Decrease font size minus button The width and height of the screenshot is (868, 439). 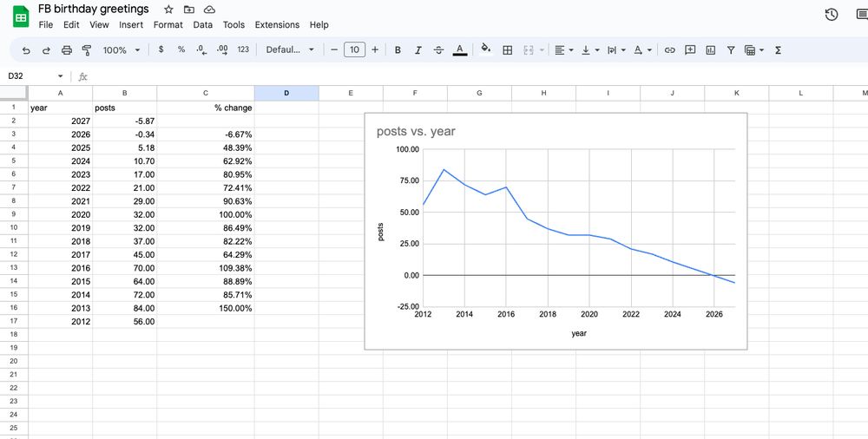pyautogui.click(x=334, y=49)
